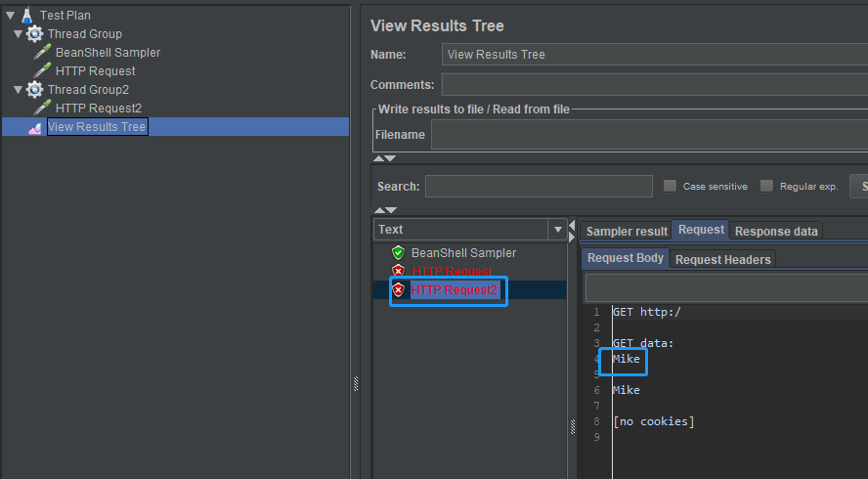The image size is (868, 479).
Task: Collapse the Thread Group node
Action: tap(19, 34)
